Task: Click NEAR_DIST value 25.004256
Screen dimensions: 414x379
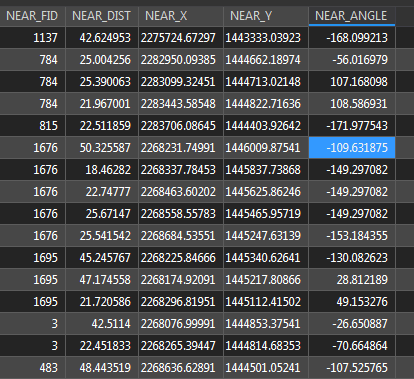Action: pyautogui.click(x=101, y=60)
